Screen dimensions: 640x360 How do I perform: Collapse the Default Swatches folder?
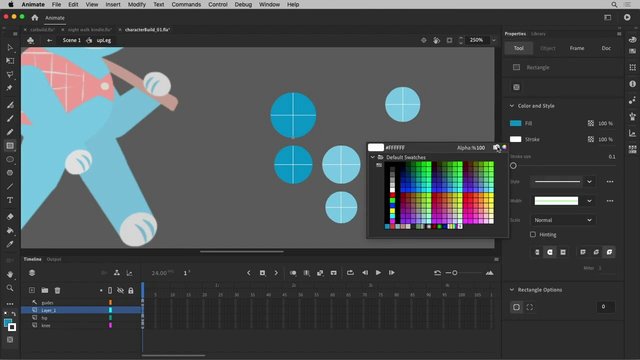point(372,157)
